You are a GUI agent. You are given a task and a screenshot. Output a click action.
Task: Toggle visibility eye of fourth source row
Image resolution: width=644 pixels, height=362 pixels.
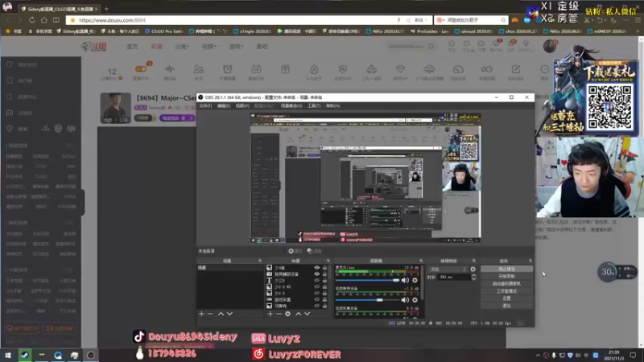pos(316,287)
